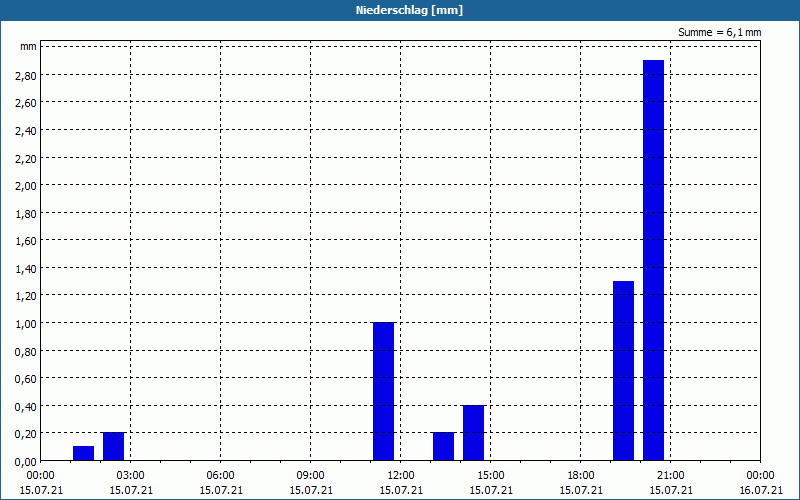
Task: Click the '2,20' y-axis label
Action: click(27, 158)
